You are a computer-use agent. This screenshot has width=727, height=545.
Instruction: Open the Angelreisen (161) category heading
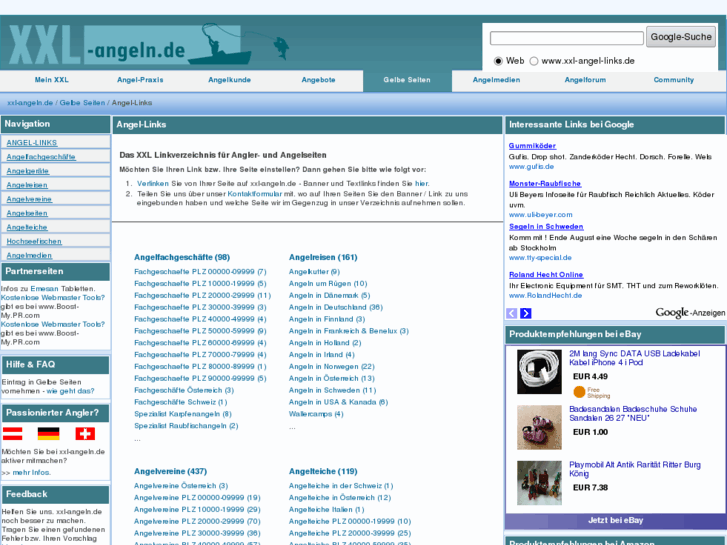[323, 257]
